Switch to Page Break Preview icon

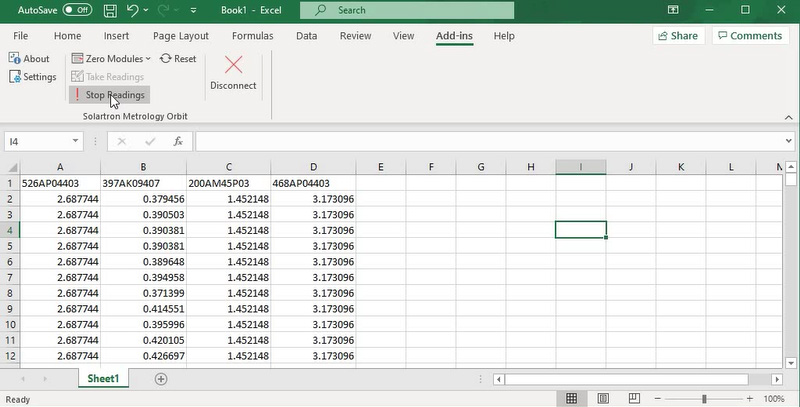click(x=634, y=398)
